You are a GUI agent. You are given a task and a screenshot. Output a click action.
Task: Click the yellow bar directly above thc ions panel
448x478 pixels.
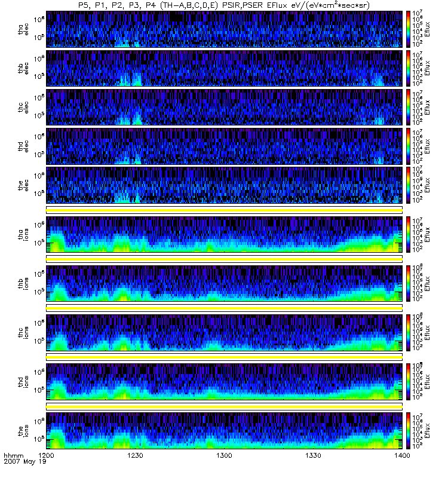point(225,308)
